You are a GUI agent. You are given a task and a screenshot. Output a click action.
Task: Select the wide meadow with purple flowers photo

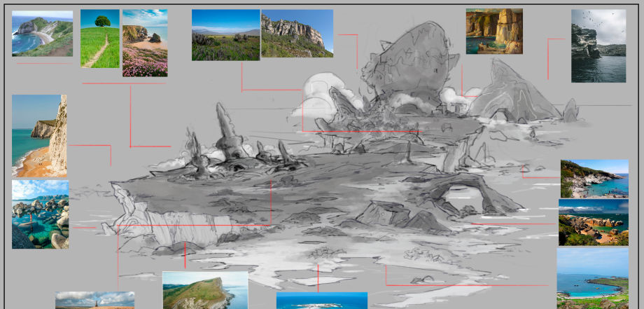226,35
